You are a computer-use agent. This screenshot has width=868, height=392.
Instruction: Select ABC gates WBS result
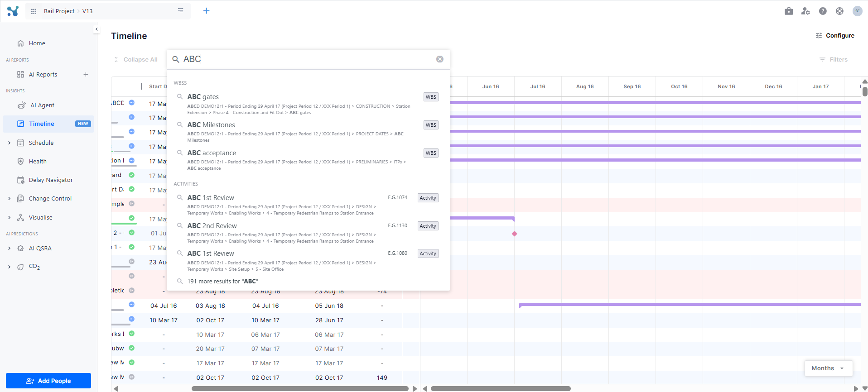tap(308, 104)
